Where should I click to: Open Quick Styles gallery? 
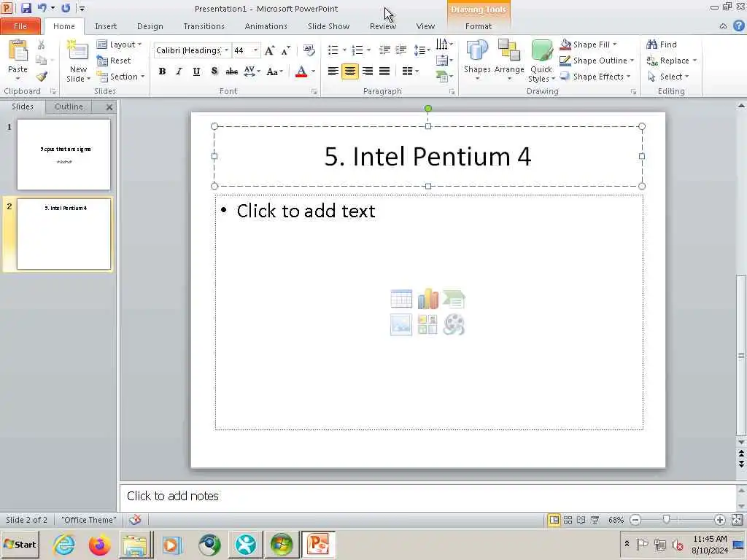[x=541, y=61]
